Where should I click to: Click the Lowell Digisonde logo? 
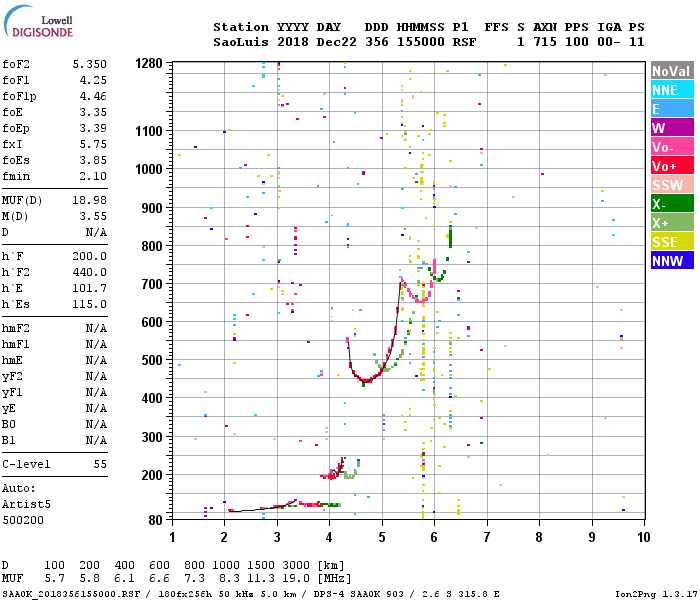pos(38,21)
